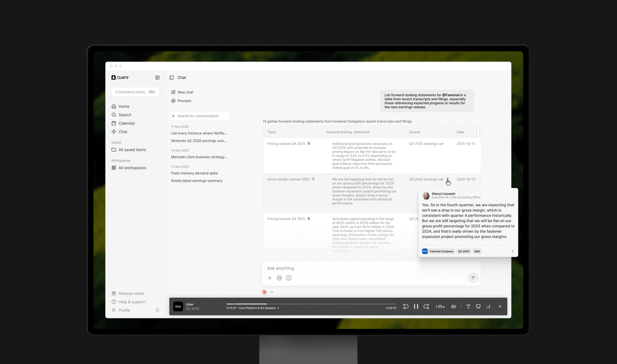Open the Profile page

[x=121, y=310]
